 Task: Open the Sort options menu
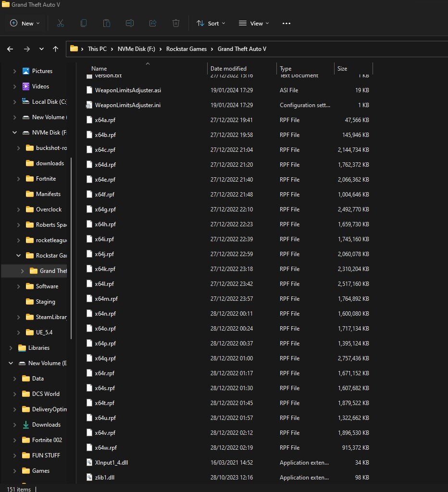pyautogui.click(x=211, y=23)
